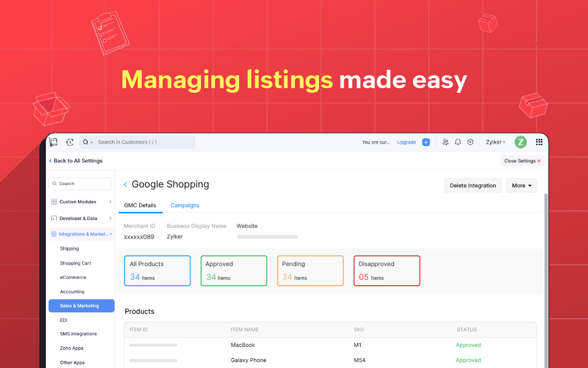The height and width of the screenshot is (368, 588).
Task: Open recent history clock icon
Action: click(70, 142)
